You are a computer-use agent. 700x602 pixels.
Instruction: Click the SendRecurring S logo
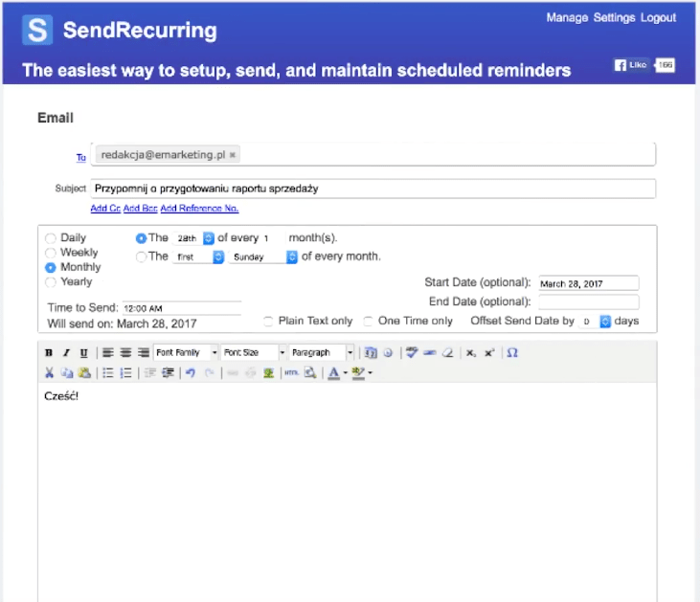click(x=37, y=30)
